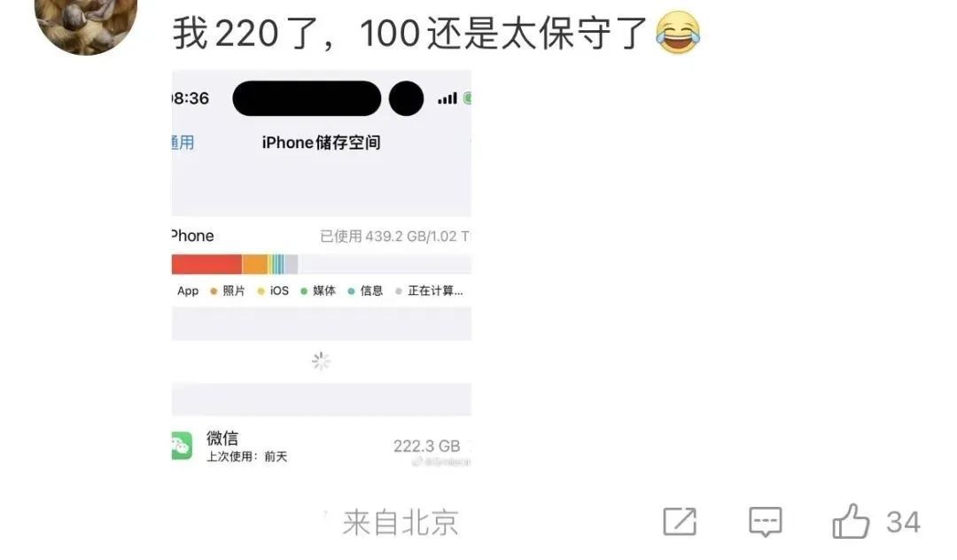Tap the blue 通用 back link
Image resolution: width=957 pixels, height=560 pixels.
coord(183,142)
